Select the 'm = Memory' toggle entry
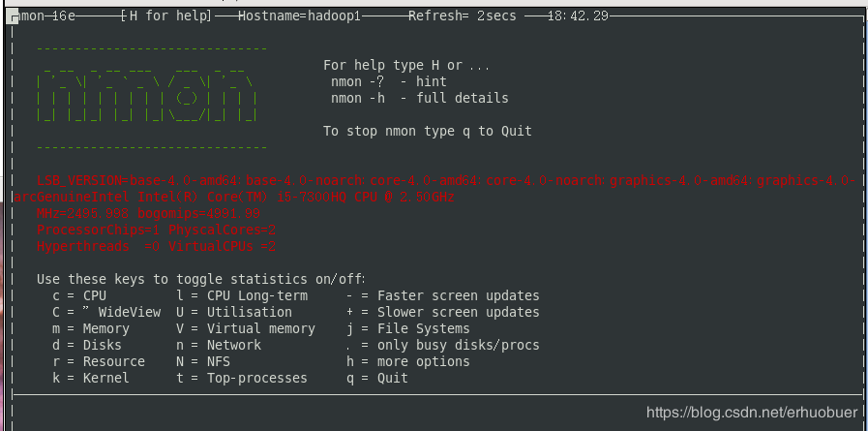This screenshot has height=431, width=868. 91,328
